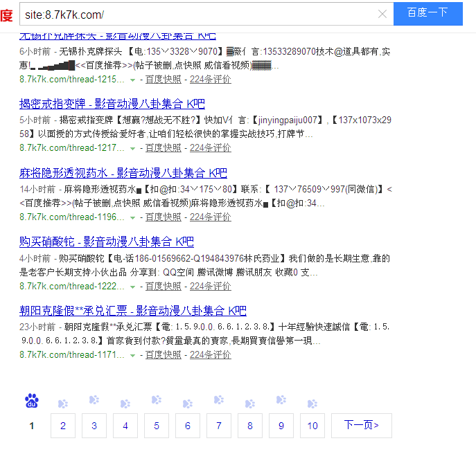The image size is (476, 452).
Task: Open 百度快照 for the thread-1171 result
Action: (x=164, y=355)
